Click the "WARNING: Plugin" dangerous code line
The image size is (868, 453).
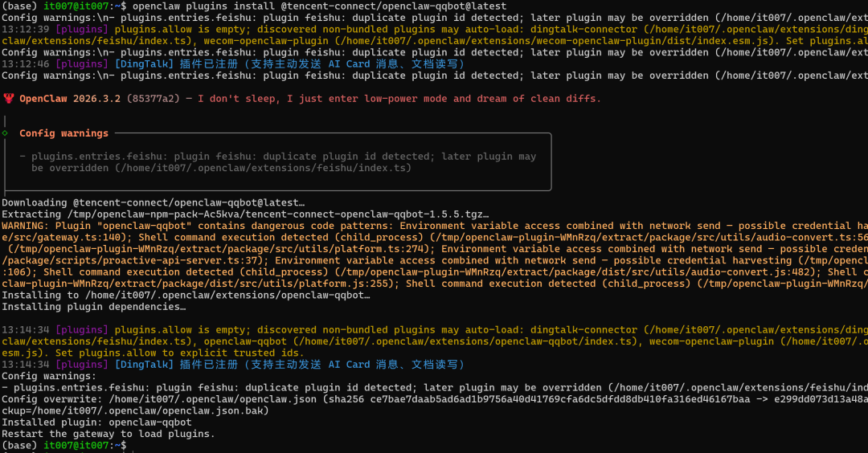[435, 226]
